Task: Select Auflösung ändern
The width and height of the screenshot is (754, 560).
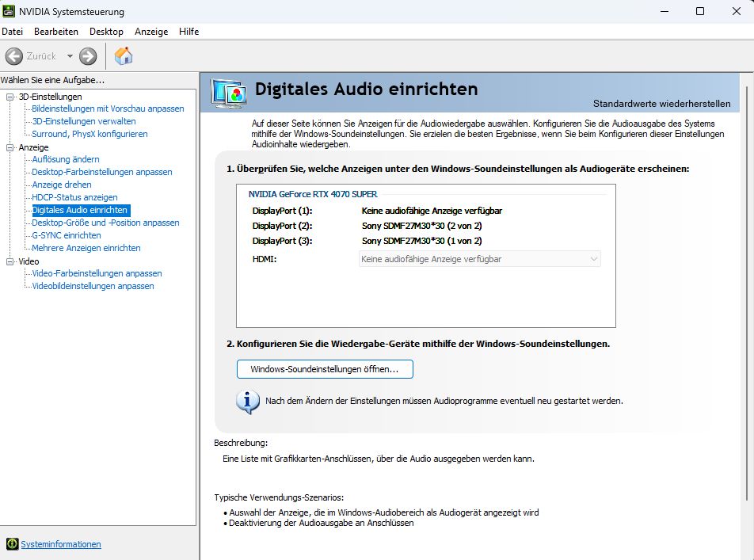Action: click(x=66, y=159)
